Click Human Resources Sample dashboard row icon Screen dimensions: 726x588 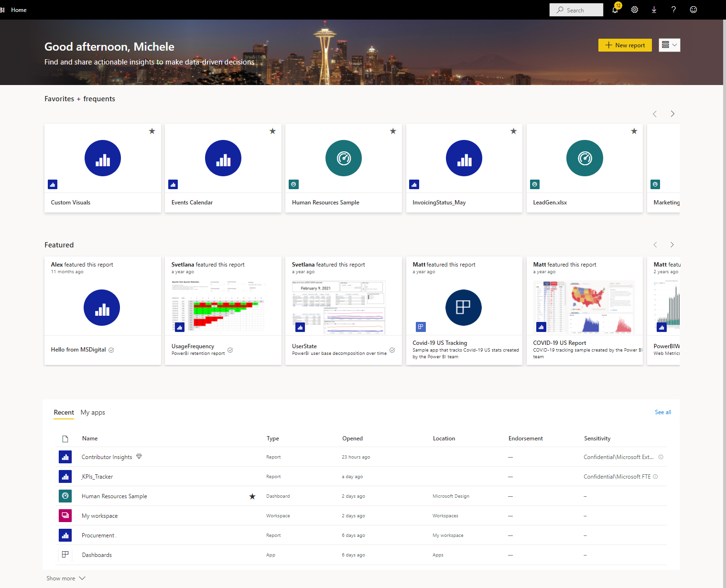65,496
